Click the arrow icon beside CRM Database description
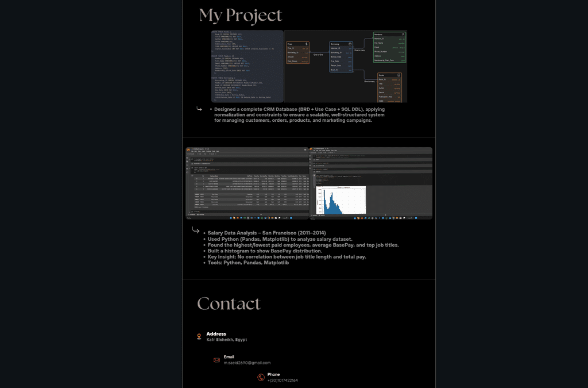This screenshot has width=588, height=388. coord(199,109)
